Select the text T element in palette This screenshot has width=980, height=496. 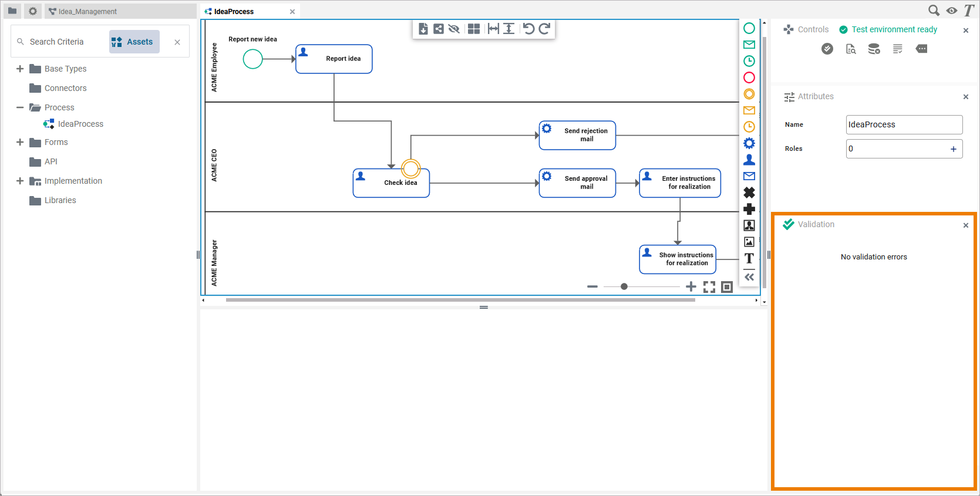tap(749, 258)
